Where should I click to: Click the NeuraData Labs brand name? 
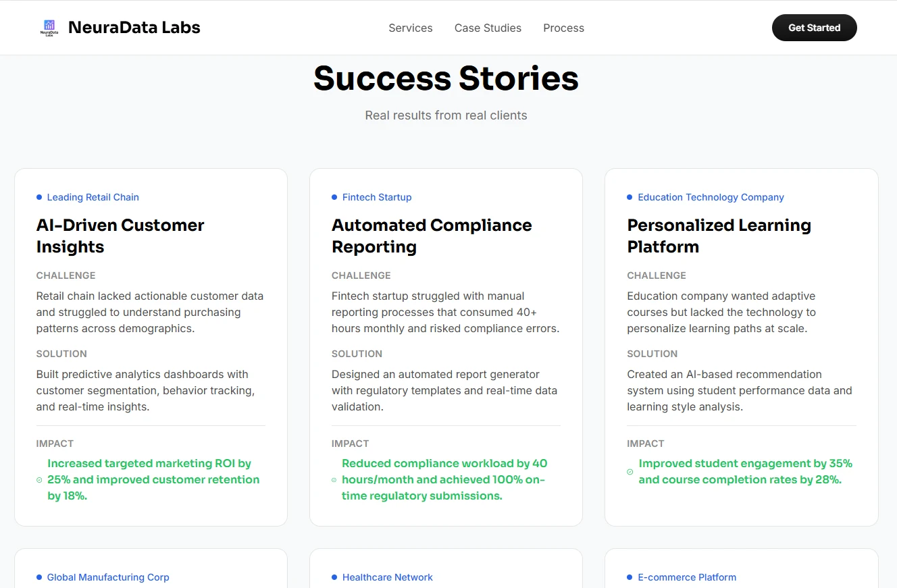point(134,28)
